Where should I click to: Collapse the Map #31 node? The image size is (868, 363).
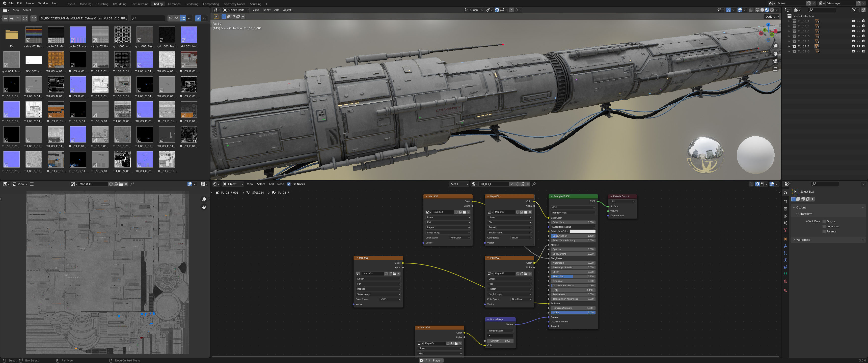tap(357, 258)
